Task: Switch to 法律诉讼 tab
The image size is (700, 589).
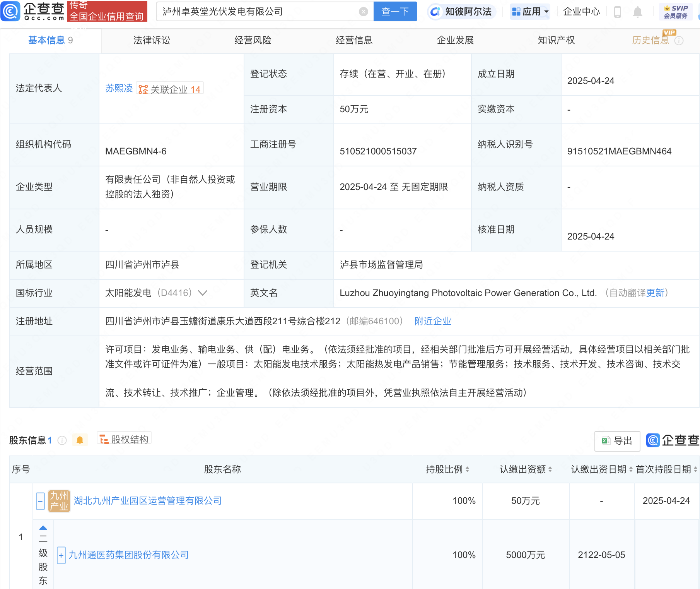Action: [152, 40]
